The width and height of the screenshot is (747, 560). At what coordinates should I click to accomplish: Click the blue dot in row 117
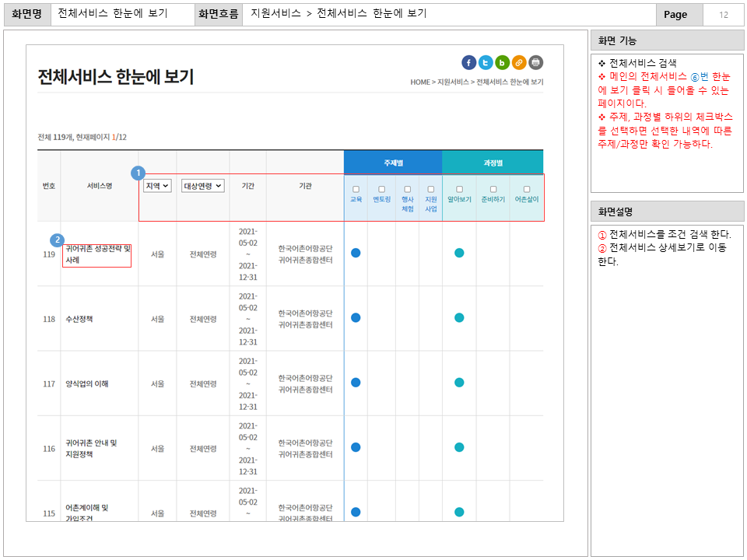point(356,383)
